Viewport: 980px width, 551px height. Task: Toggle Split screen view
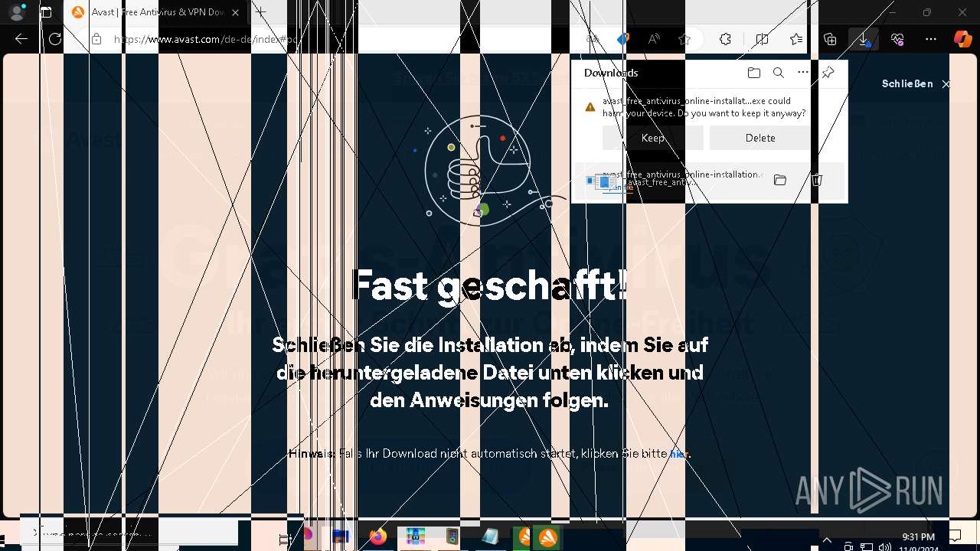tap(762, 39)
